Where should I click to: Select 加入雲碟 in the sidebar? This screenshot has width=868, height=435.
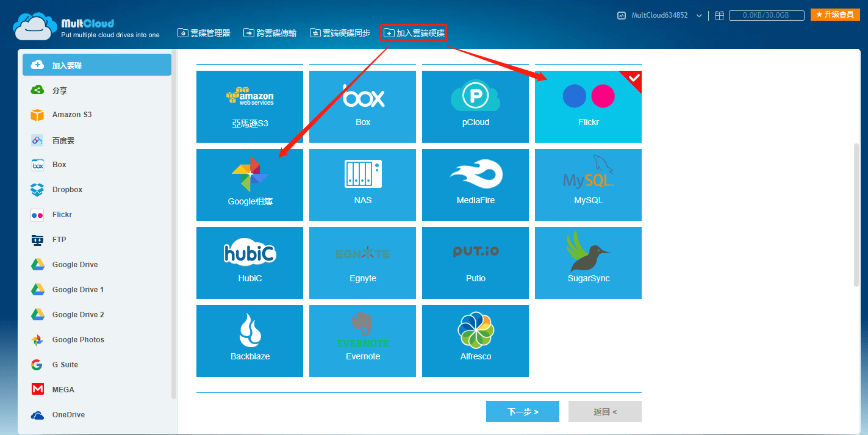97,65
